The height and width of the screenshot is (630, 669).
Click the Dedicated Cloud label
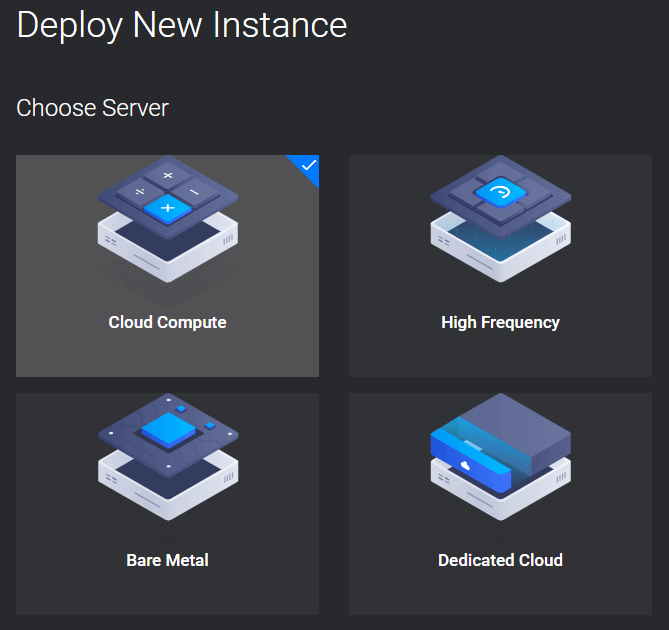pyautogui.click(x=500, y=560)
